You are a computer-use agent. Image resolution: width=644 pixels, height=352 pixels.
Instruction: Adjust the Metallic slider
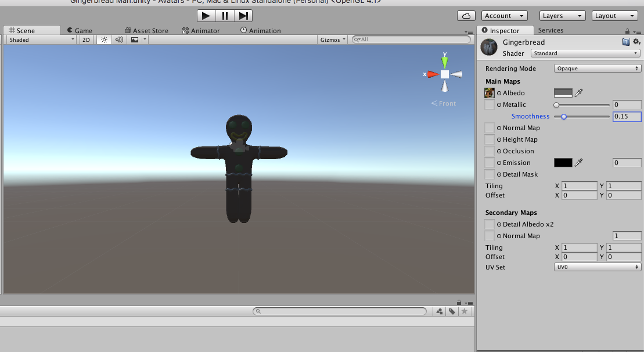pos(581,105)
